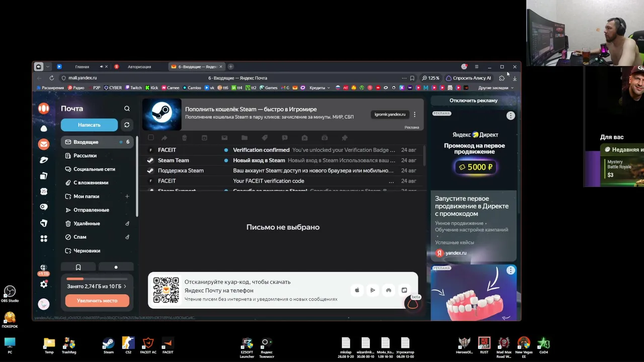Click the App Store download icon
644x362 pixels.
tap(357, 290)
